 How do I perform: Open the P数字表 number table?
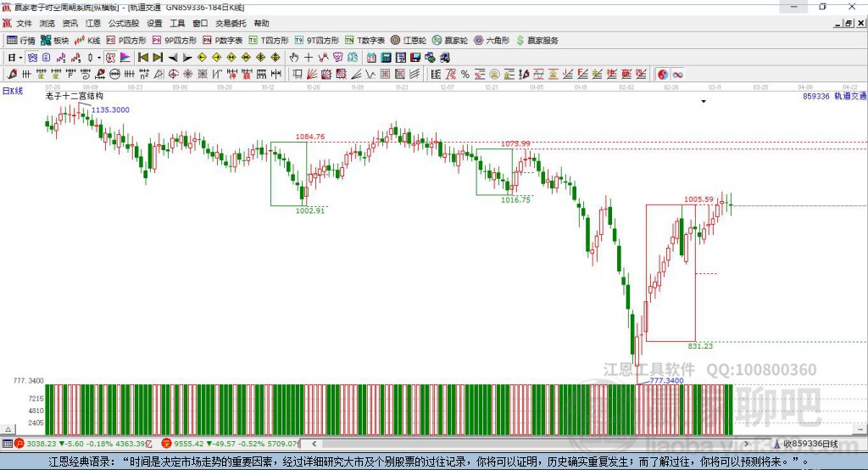pos(223,41)
